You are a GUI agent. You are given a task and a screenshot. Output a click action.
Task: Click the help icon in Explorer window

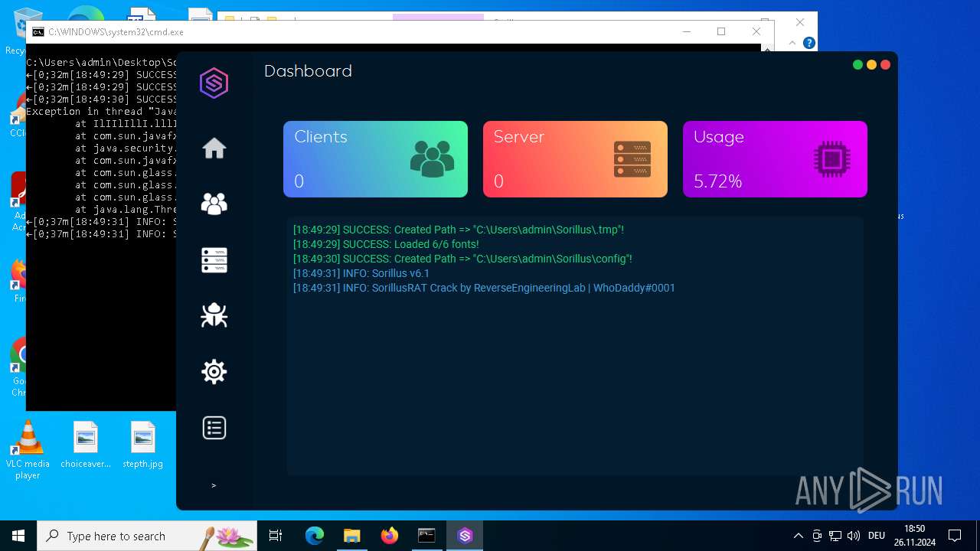tap(808, 43)
